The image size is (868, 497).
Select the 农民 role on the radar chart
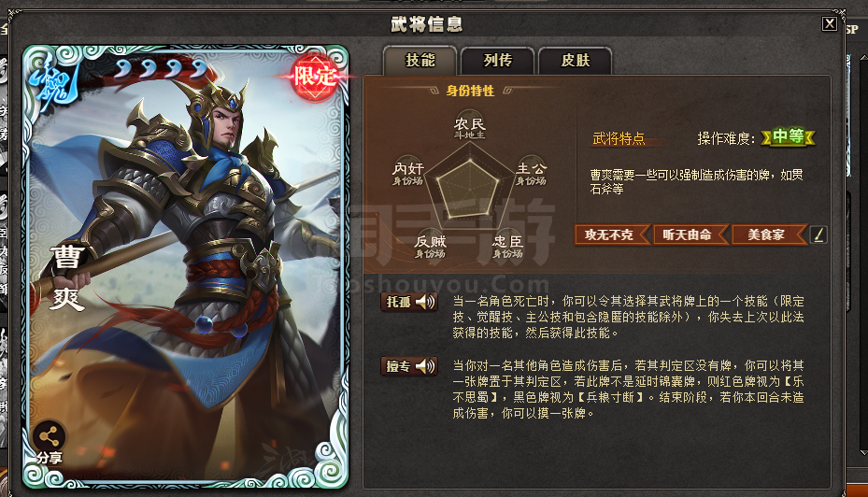pos(469,127)
